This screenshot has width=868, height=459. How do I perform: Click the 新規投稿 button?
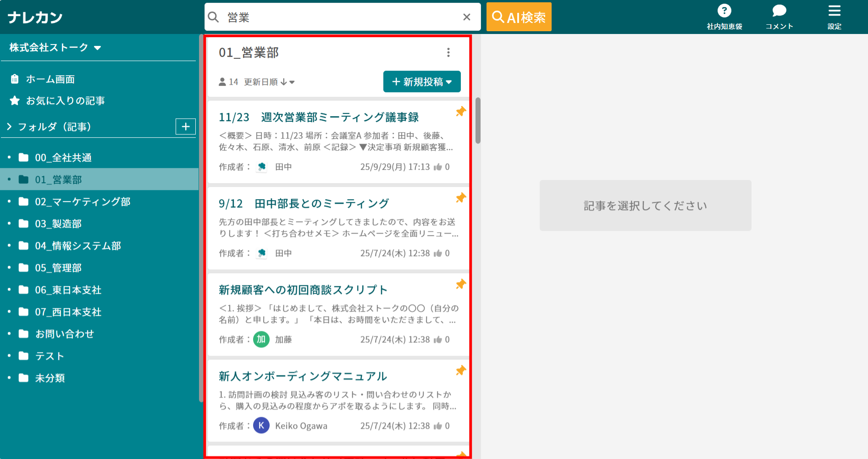coord(421,81)
